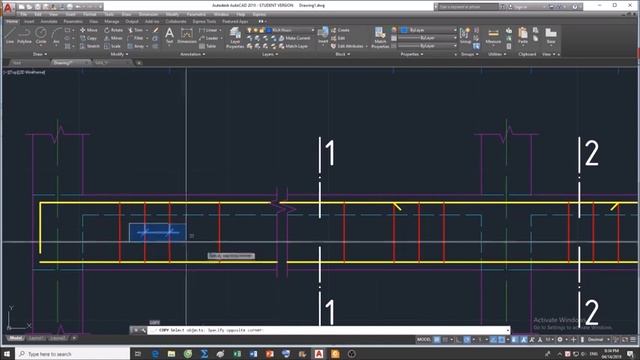Open the Home ribbon tab
640x360 pixels.
11,21
